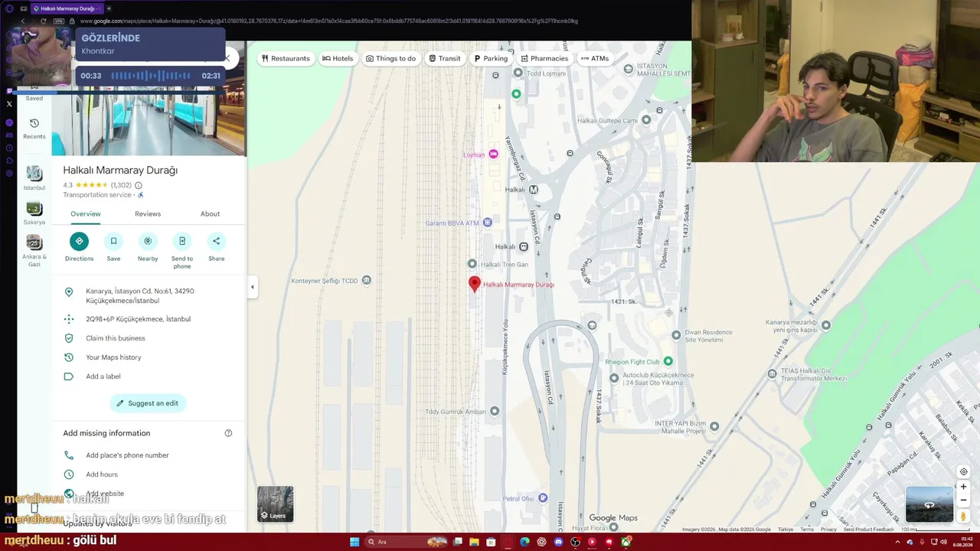The image size is (980, 551).
Task: Open the Twitch icon in browser sidebar
Action: click(x=9, y=90)
